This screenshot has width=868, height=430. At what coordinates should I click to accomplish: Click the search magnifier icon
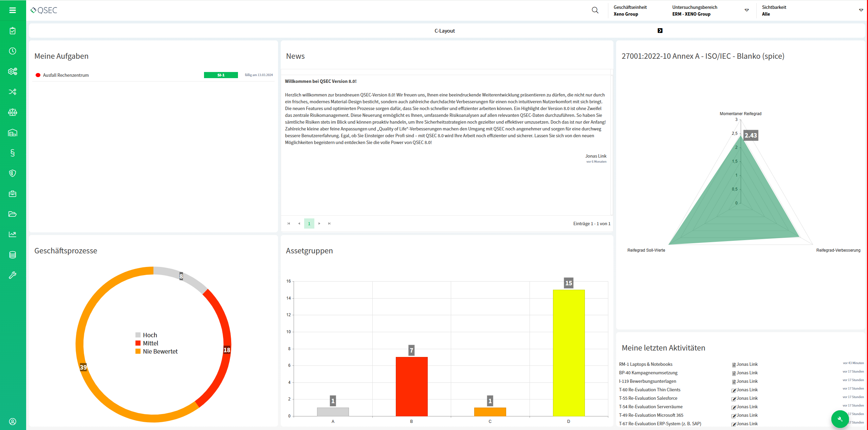[x=595, y=10]
